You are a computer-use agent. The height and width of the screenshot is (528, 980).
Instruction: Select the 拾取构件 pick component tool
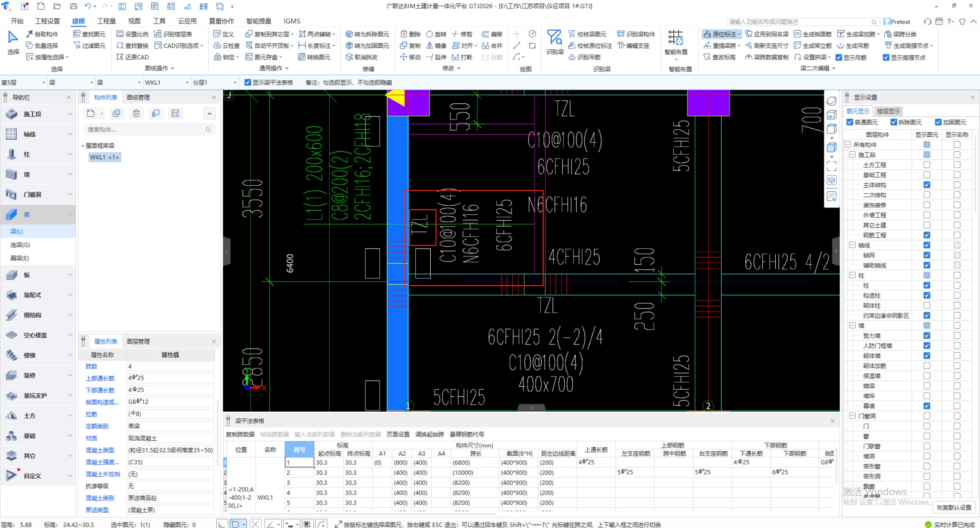(x=42, y=34)
